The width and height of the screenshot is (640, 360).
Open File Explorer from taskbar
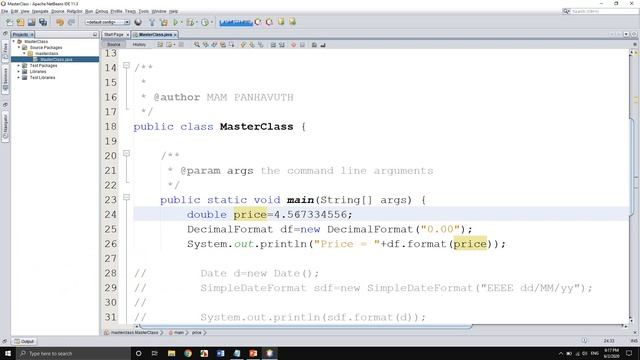click(171, 353)
